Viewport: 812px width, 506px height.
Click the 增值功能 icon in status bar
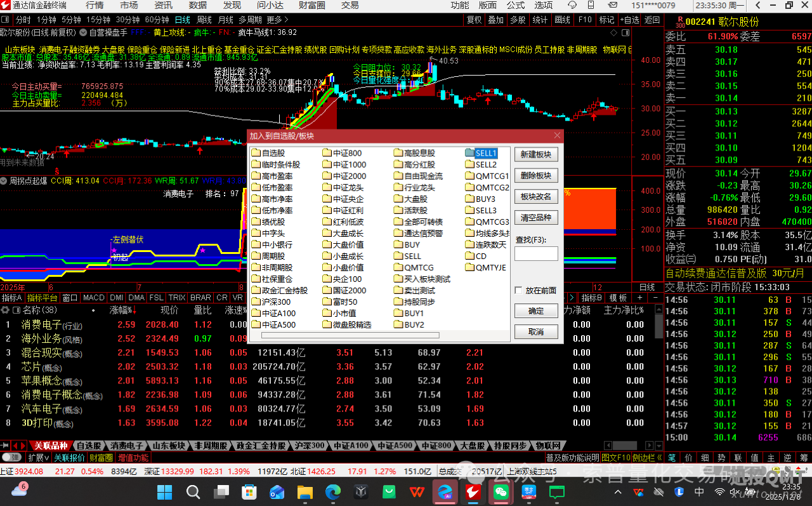[133, 457]
